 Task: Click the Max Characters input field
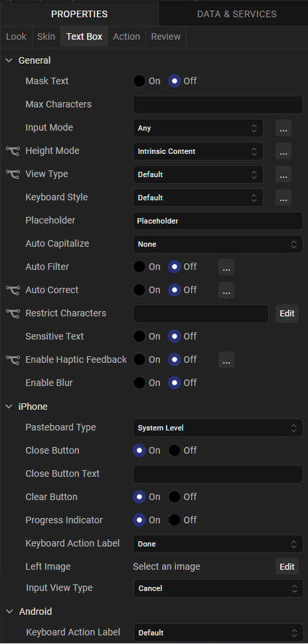[218, 105]
